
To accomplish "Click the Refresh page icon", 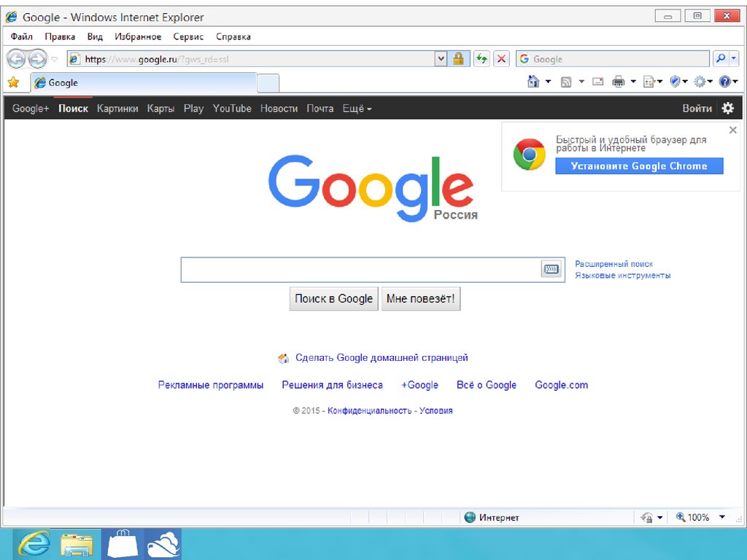I will (x=481, y=59).
